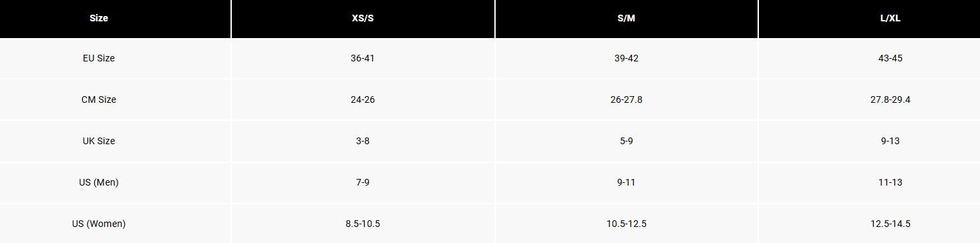The image size is (980, 243).
Task: Click the 9-11 US Men cell
Action: [x=627, y=182]
